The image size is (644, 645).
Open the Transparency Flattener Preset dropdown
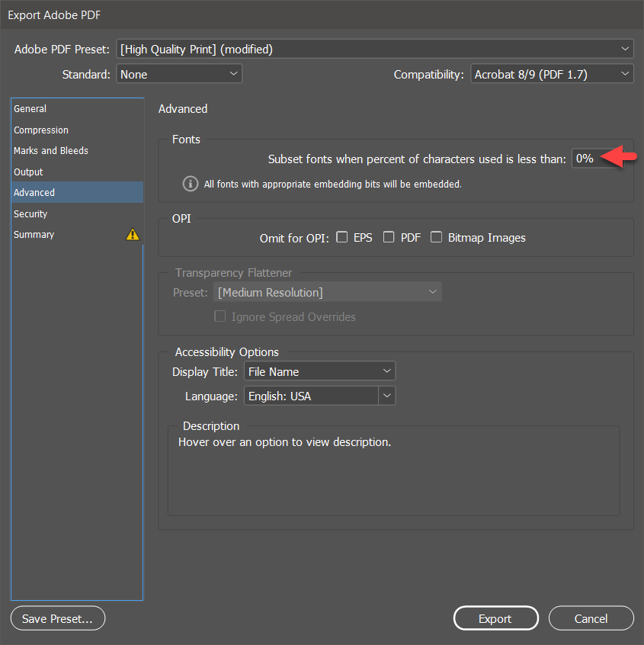[x=328, y=292]
